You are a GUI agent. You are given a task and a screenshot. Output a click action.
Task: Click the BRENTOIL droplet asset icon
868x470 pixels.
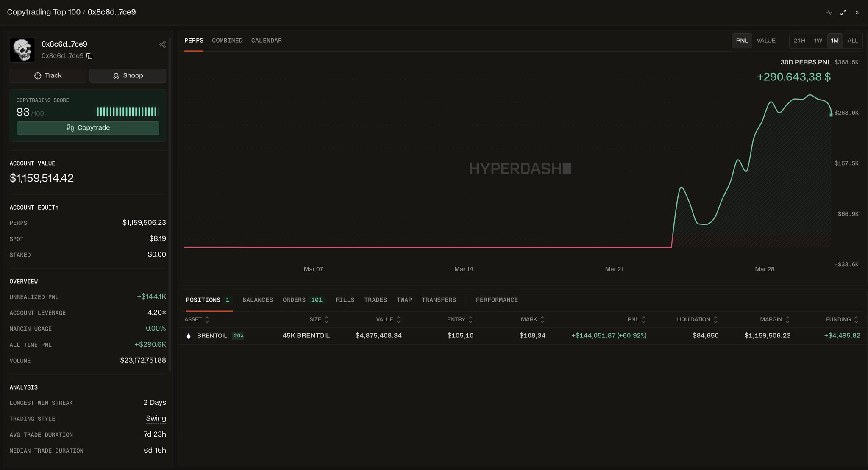pyautogui.click(x=189, y=336)
